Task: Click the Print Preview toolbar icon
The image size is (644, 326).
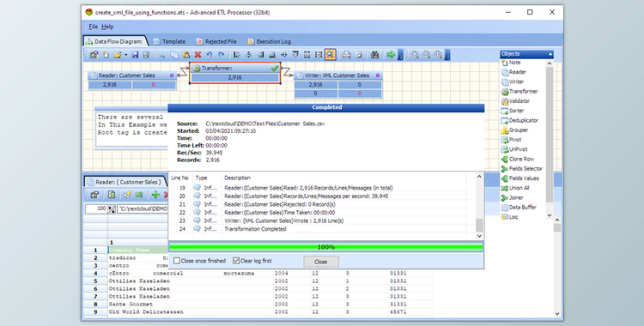Action: click(359, 55)
